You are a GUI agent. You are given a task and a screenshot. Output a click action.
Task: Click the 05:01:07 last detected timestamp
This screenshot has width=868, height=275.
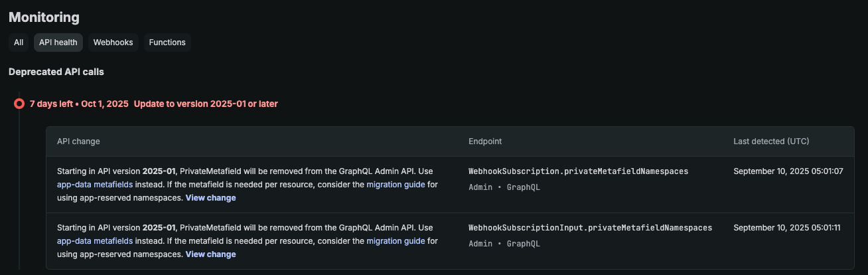point(788,171)
